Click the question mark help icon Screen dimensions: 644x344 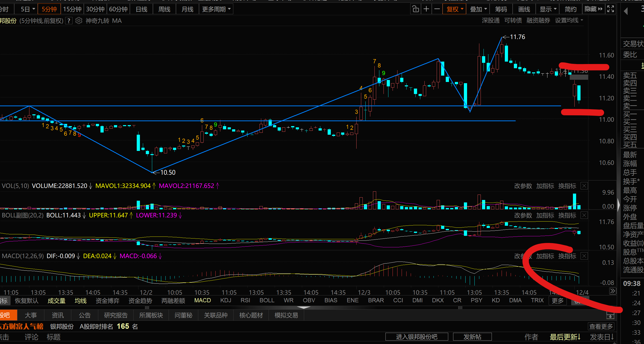[69, 21]
